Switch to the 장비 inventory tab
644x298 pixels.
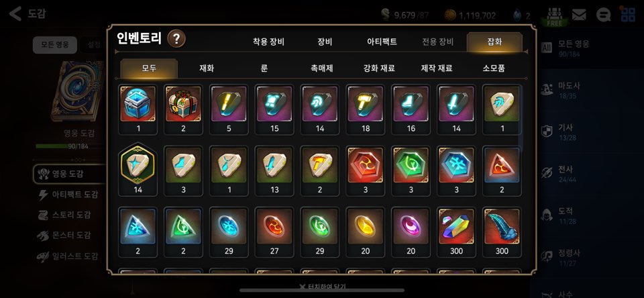click(325, 42)
